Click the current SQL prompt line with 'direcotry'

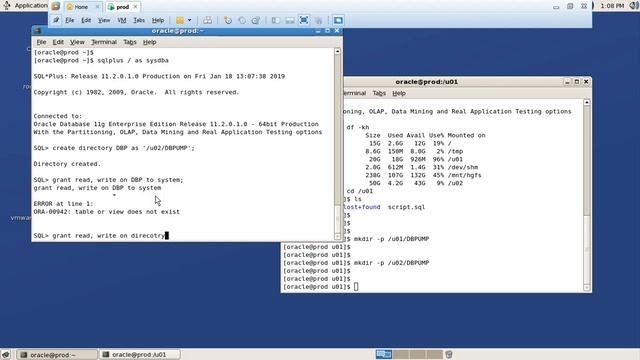click(101, 236)
